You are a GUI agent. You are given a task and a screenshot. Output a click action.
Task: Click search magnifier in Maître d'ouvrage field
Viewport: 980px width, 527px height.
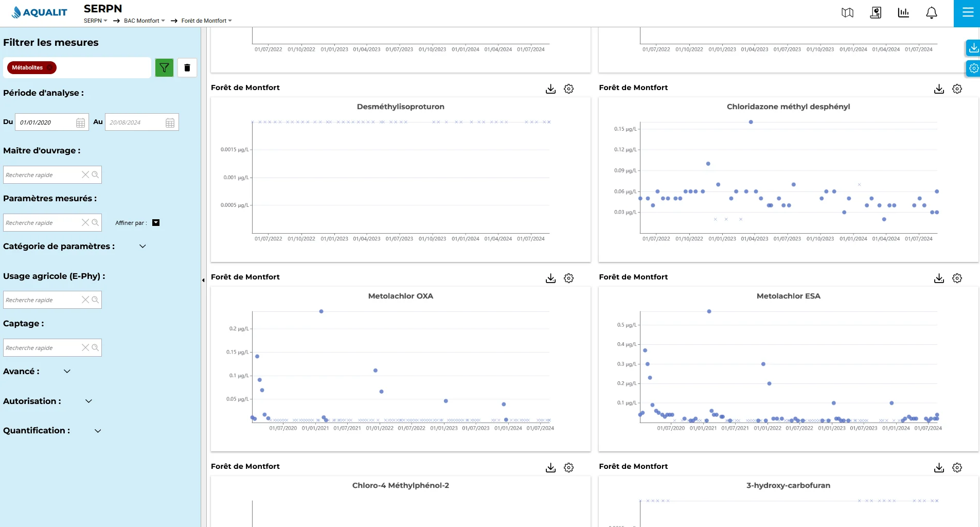95,174
